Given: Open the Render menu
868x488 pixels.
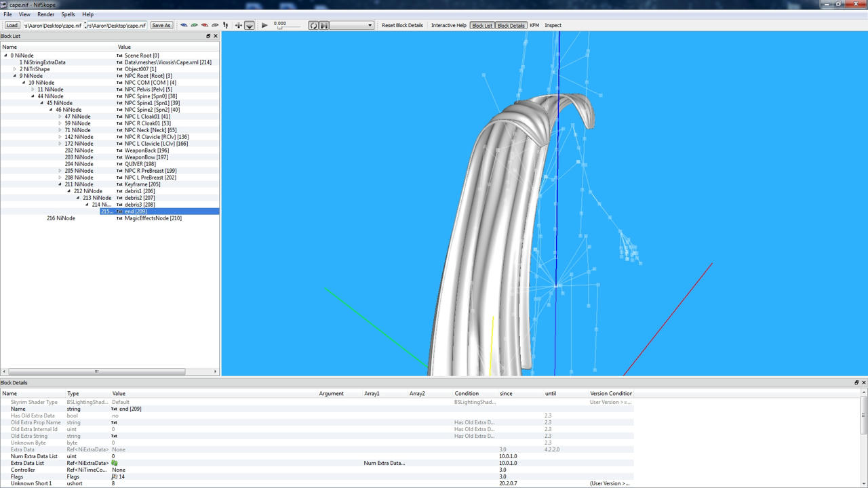Looking at the screenshot, I should (x=46, y=14).
